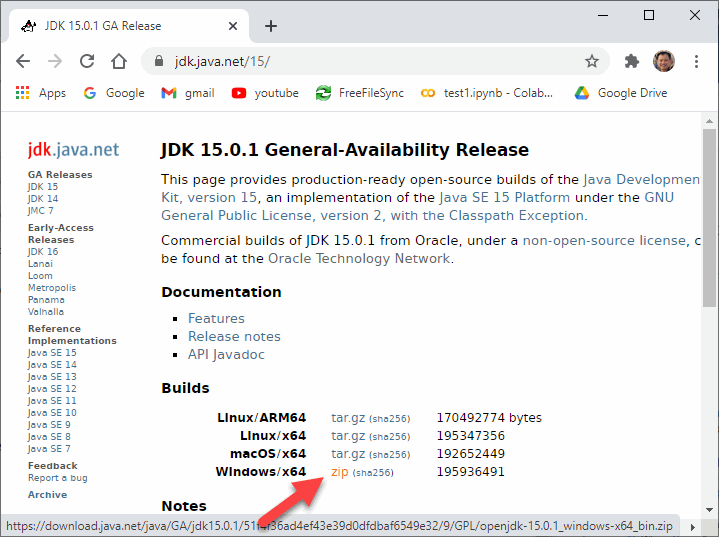Click the scrollbar up arrow
This screenshot has height=537, width=719.
[709, 121]
